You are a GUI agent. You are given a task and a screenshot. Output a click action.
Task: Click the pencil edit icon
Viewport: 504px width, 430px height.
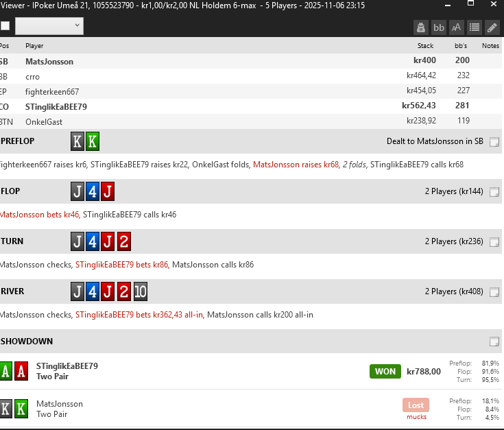pyautogui.click(x=492, y=27)
